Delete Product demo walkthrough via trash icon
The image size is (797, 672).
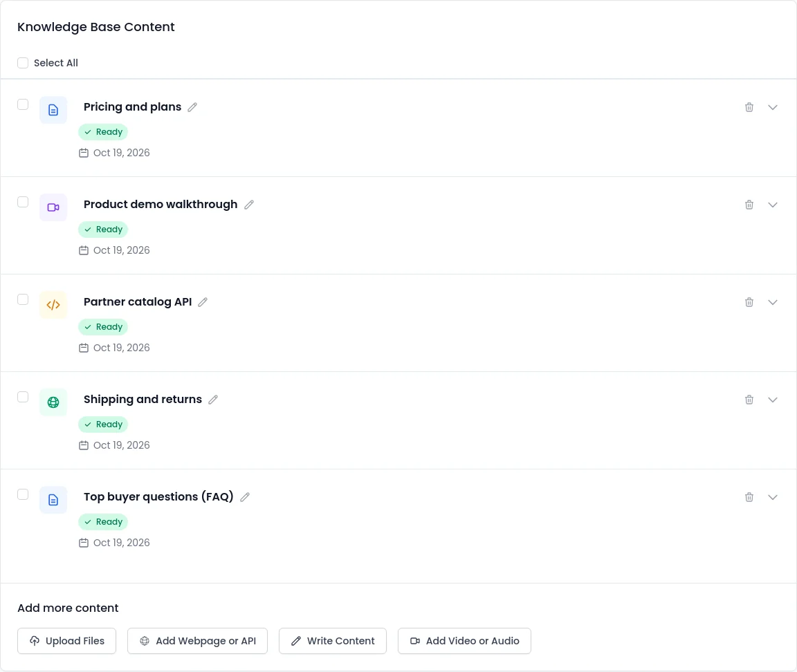pos(749,205)
